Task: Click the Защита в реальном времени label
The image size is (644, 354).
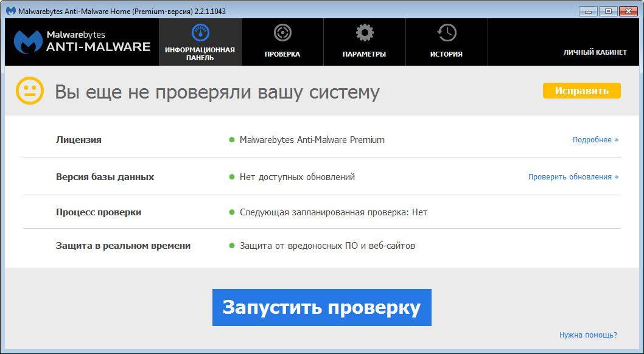Action: coord(123,246)
